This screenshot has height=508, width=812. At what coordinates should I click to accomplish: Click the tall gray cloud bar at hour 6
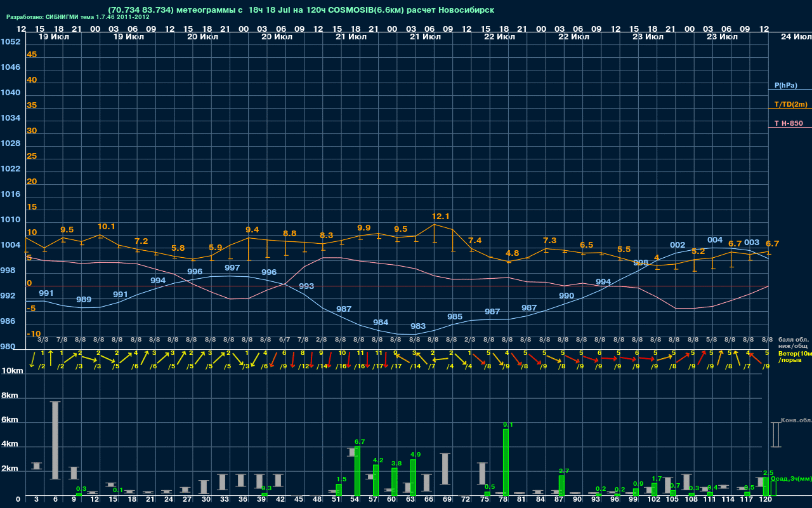click(55, 440)
